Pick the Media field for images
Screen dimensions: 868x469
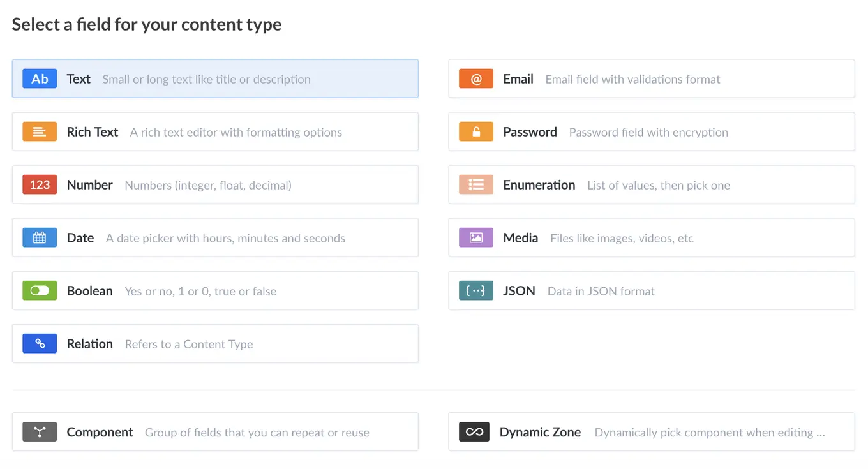click(651, 237)
